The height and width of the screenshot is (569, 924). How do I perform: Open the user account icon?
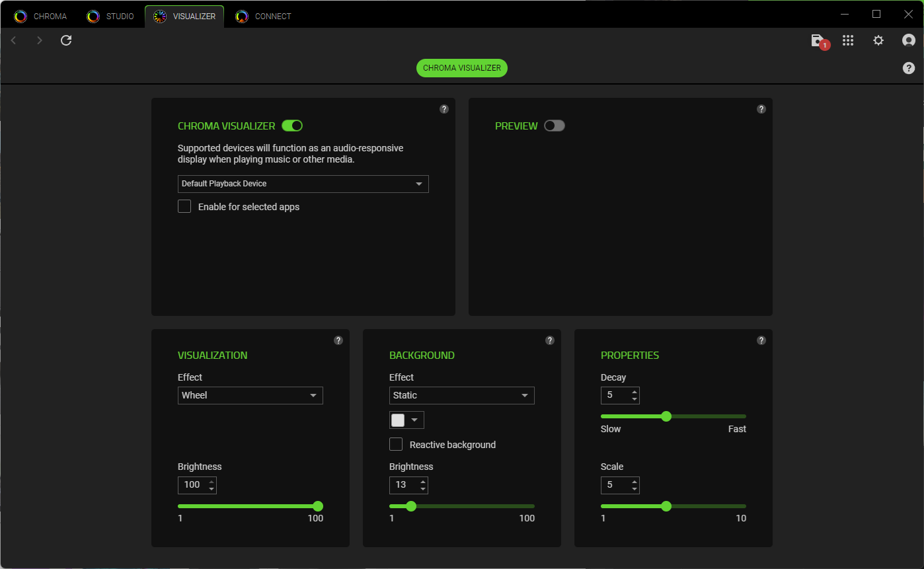coord(909,40)
